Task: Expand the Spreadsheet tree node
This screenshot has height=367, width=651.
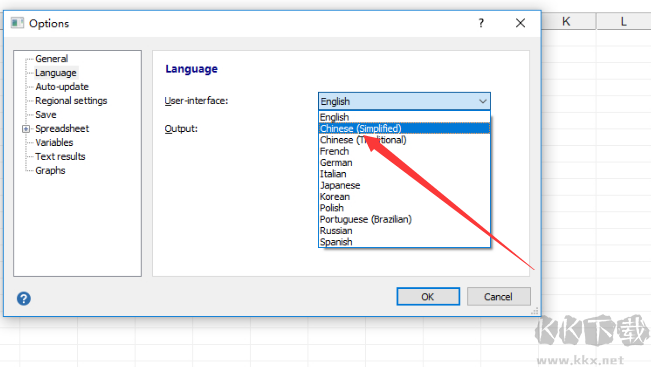Action: (x=26, y=129)
